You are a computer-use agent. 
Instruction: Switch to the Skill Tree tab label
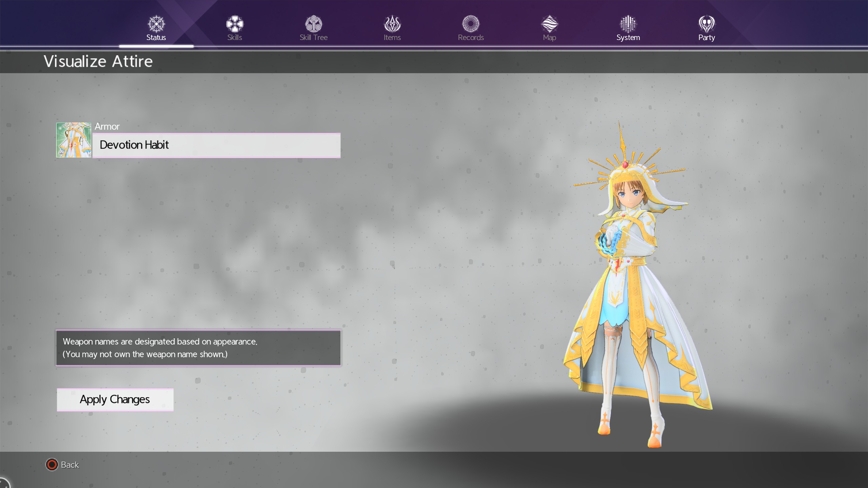pos(314,37)
